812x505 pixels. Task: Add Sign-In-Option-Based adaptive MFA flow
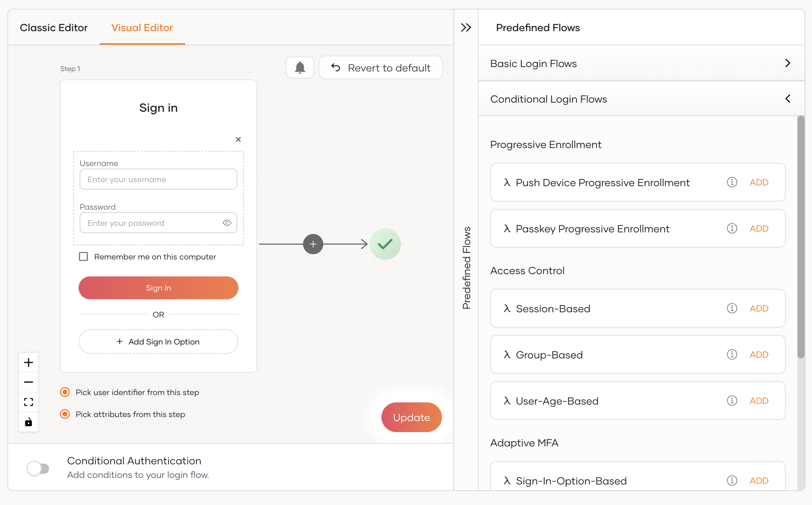759,480
